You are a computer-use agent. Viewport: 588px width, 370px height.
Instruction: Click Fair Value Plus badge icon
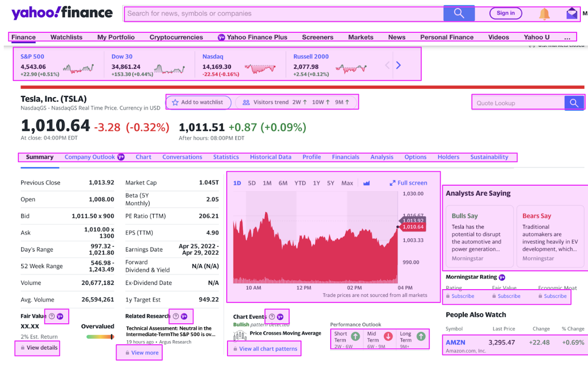pyautogui.click(x=60, y=316)
